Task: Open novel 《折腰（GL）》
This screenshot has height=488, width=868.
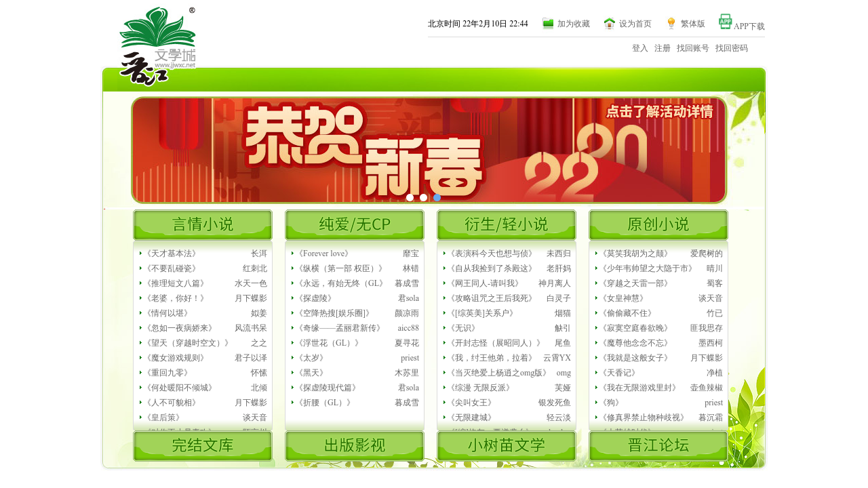Action: tap(323, 403)
